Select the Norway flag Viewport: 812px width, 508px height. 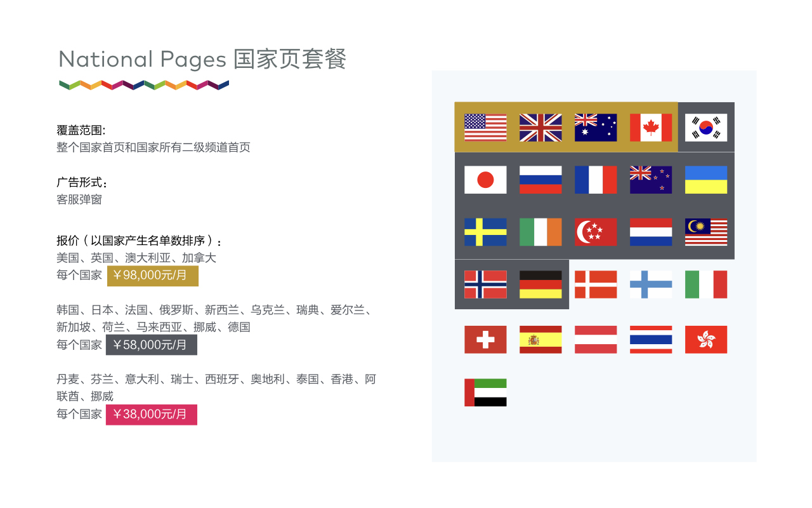click(x=485, y=284)
